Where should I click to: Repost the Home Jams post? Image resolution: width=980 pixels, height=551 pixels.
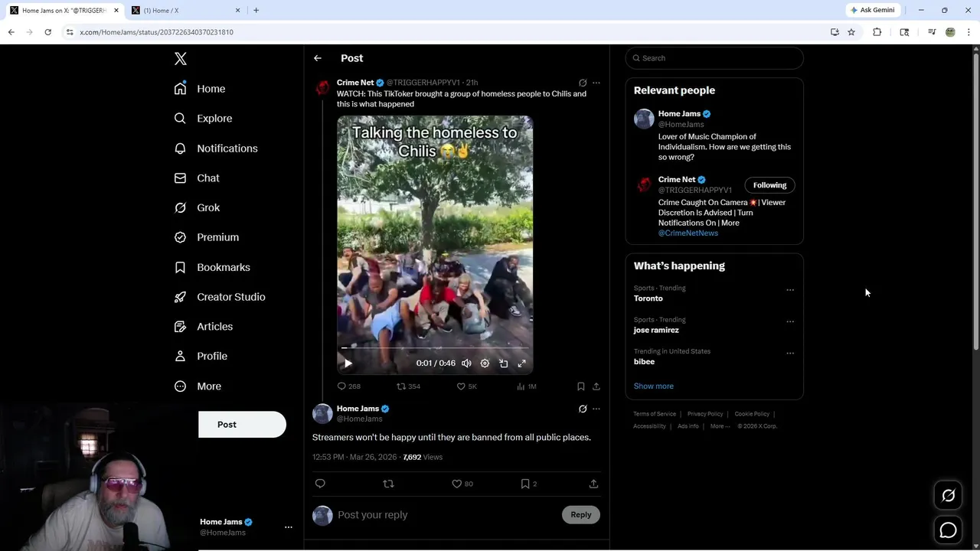point(388,484)
